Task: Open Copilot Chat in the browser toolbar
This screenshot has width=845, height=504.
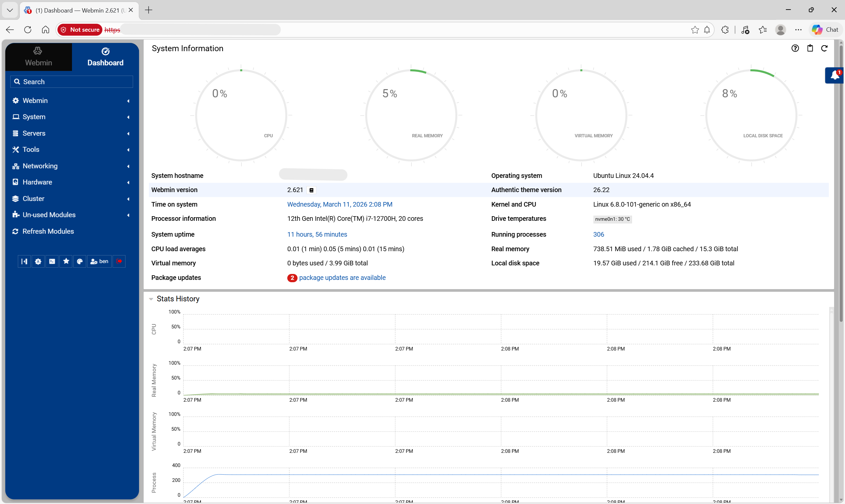Action: (x=825, y=30)
